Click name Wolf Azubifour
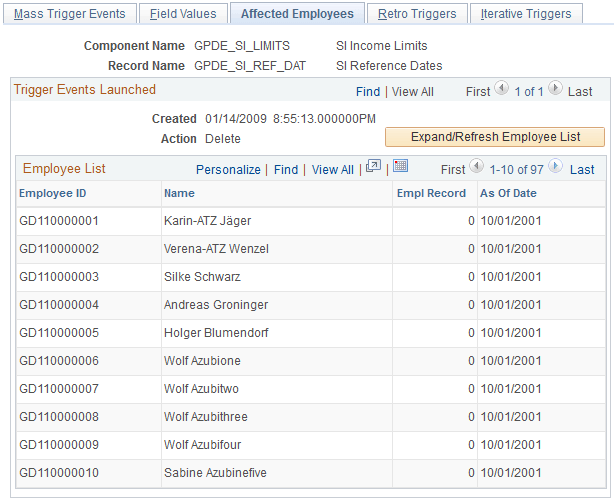Image resolution: width=614 pixels, height=501 pixels. coord(202,445)
